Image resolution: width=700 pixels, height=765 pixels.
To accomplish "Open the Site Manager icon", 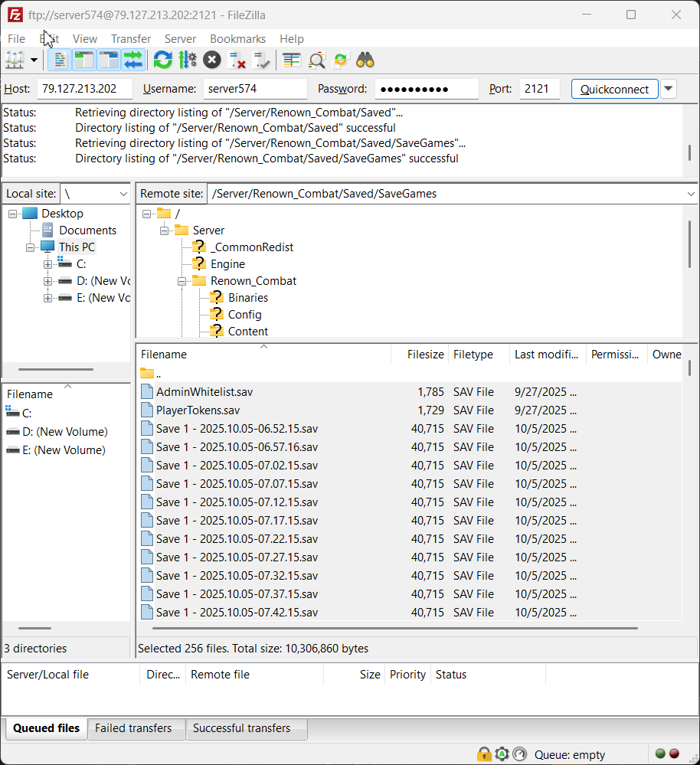I will (x=15, y=60).
